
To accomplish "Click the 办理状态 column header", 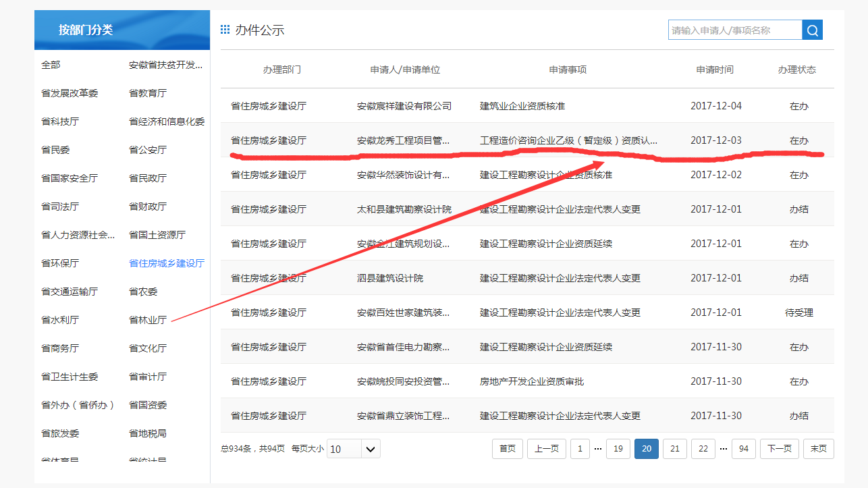I will (797, 70).
